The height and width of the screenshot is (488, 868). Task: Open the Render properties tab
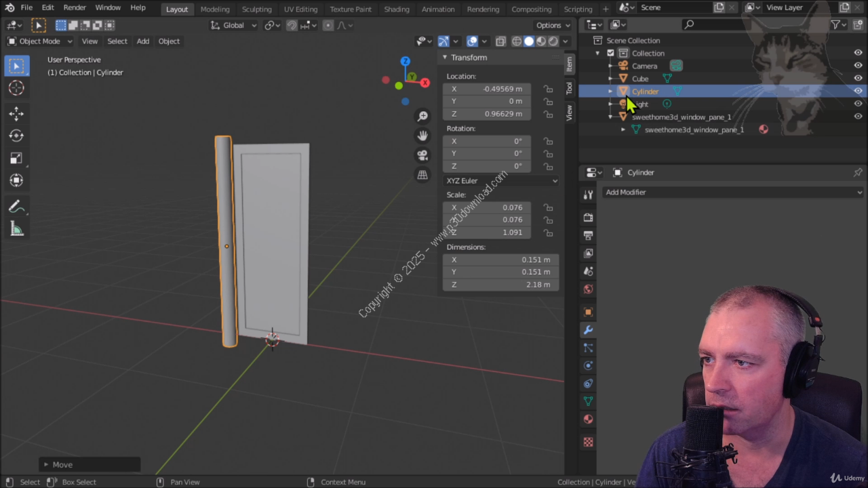click(x=588, y=218)
